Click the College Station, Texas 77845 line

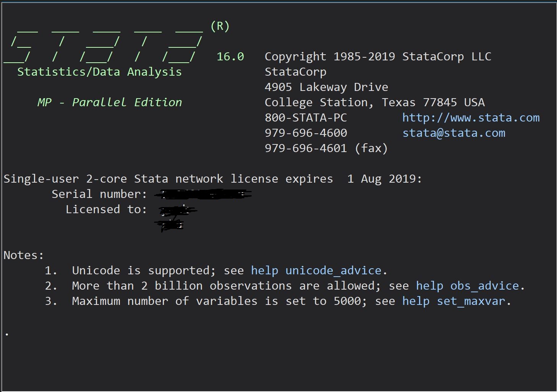374,102
